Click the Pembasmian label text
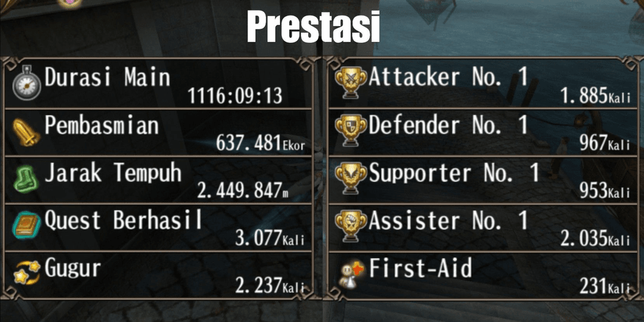The image size is (644, 322). coord(101,126)
